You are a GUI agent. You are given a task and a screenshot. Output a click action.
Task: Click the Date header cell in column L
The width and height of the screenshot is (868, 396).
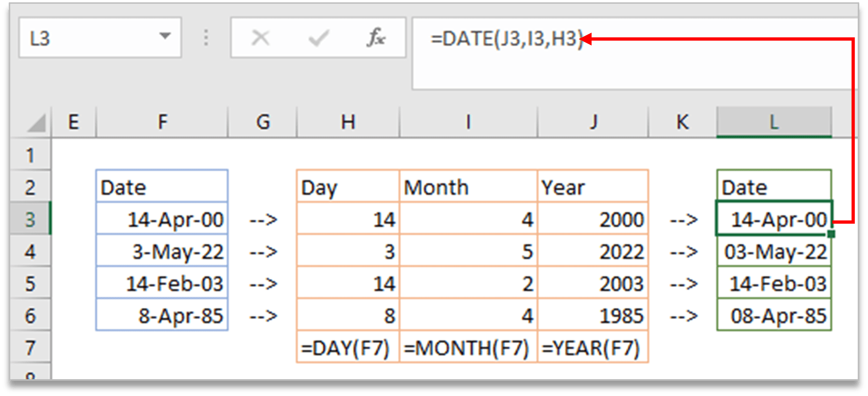pyautogui.click(x=774, y=186)
